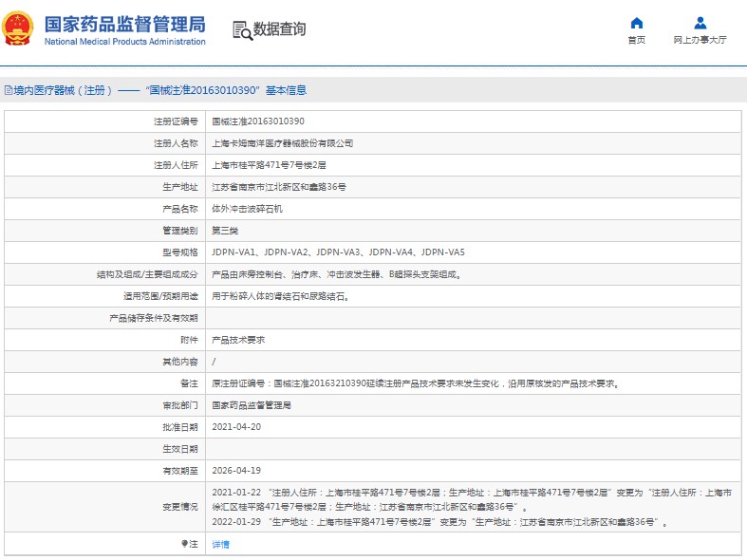The width and height of the screenshot is (747, 560).
Task: Select expiry date 2026-04-19
Action: tap(236, 471)
